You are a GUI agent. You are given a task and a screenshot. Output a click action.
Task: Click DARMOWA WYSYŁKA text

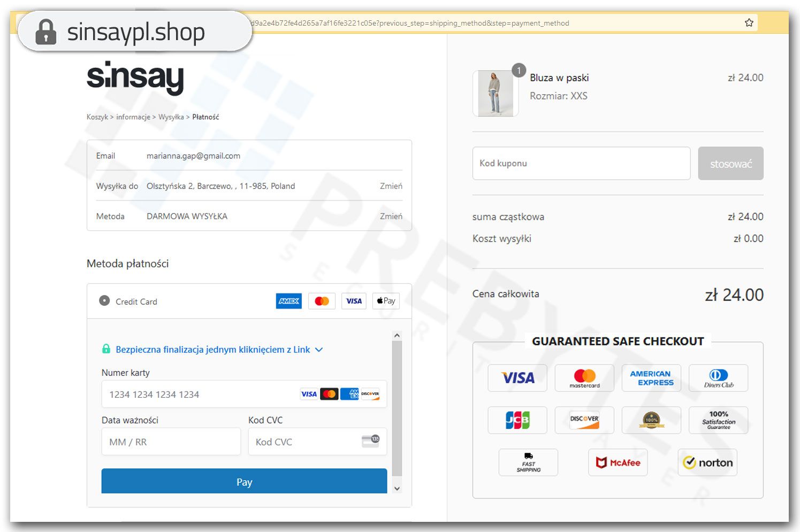pos(187,217)
